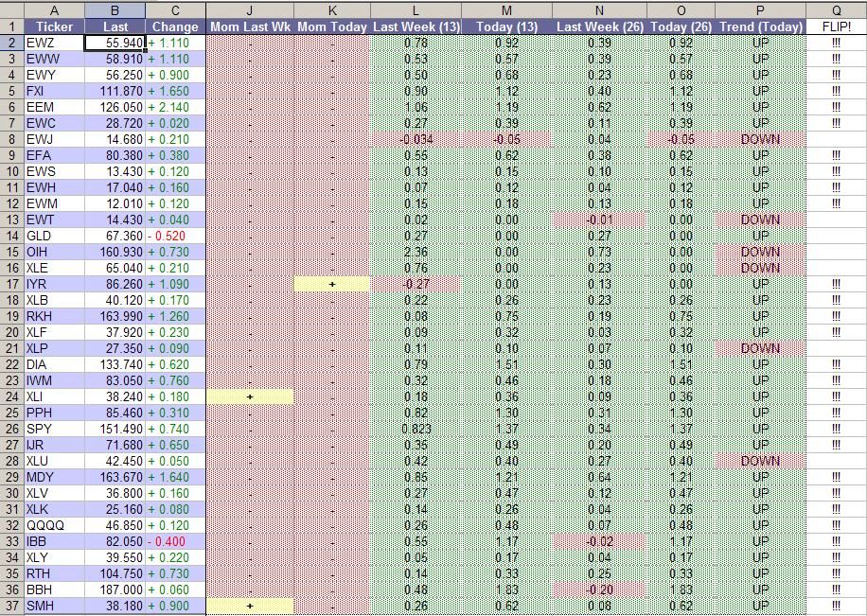The image size is (867, 616).
Task: Select the 187.000 price cell
Action: point(115,590)
